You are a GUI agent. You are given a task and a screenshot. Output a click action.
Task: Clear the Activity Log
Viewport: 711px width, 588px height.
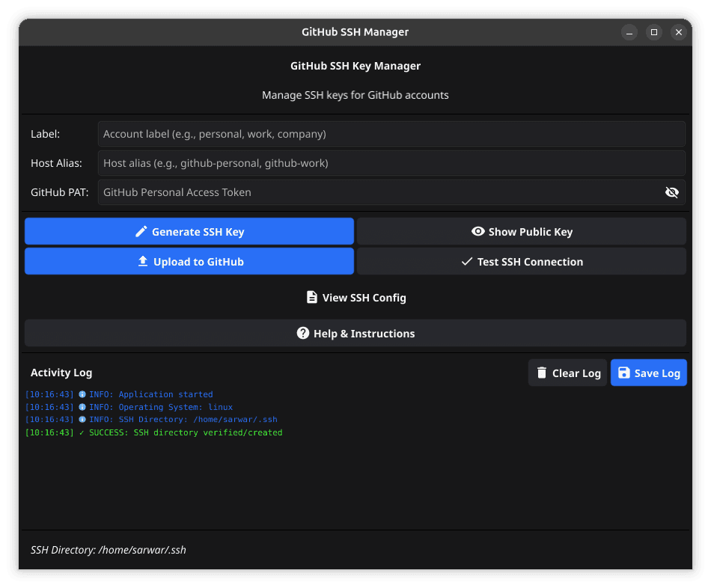[x=567, y=373]
